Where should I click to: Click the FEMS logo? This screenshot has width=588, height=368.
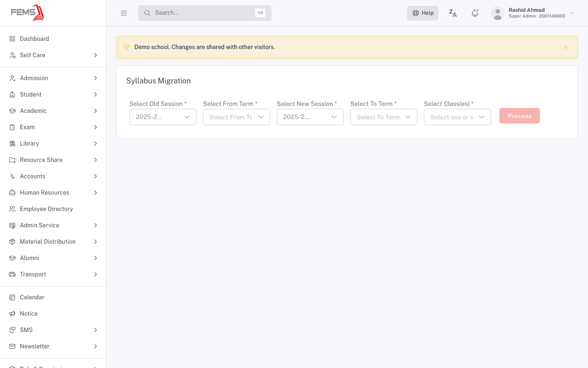point(27,13)
